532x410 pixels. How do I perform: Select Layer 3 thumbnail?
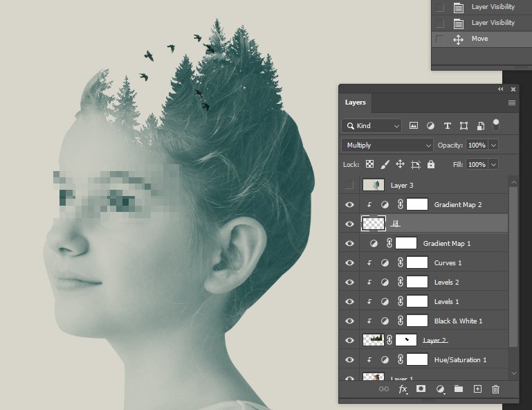coord(373,185)
